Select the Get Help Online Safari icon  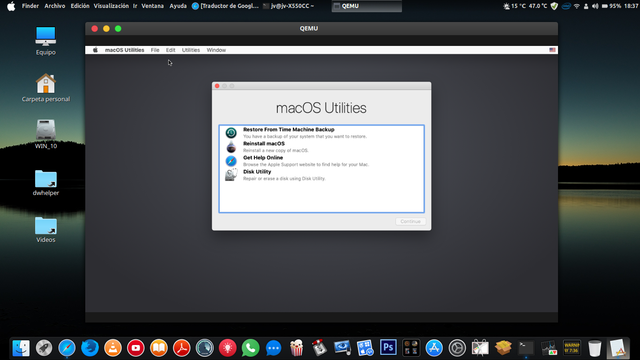pos(231,161)
